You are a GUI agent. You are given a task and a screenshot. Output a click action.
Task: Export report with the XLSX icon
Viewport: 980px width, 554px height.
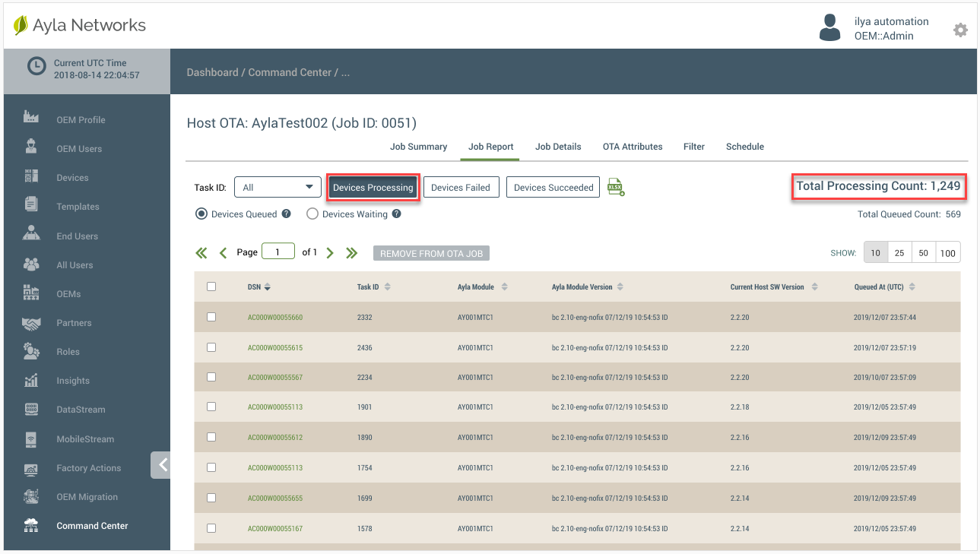tap(616, 187)
